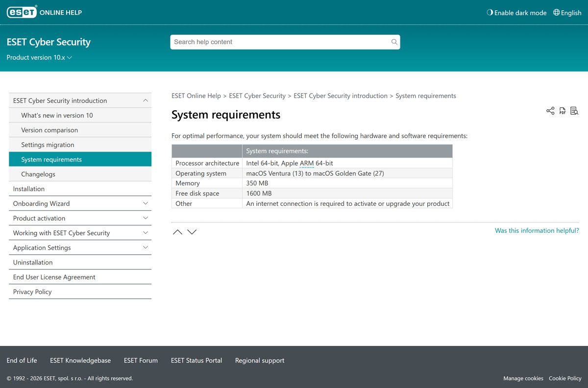Open Privacy Policy in sidebar

(80, 291)
